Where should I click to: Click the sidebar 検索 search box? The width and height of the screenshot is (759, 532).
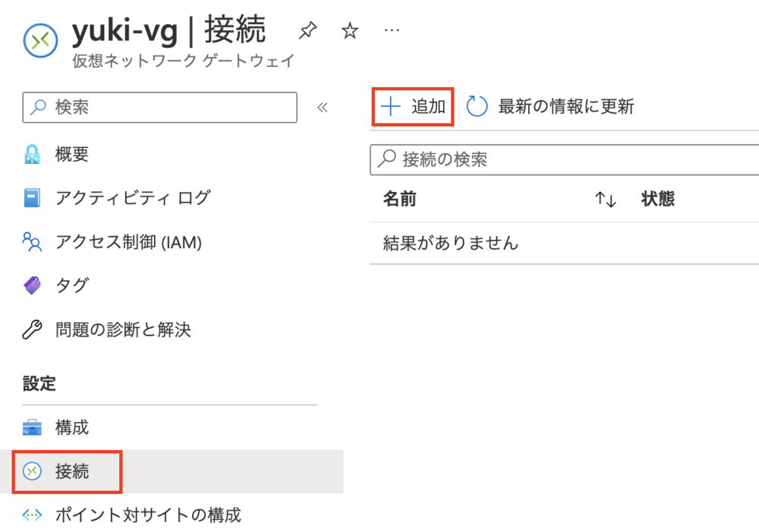pos(159,107)
